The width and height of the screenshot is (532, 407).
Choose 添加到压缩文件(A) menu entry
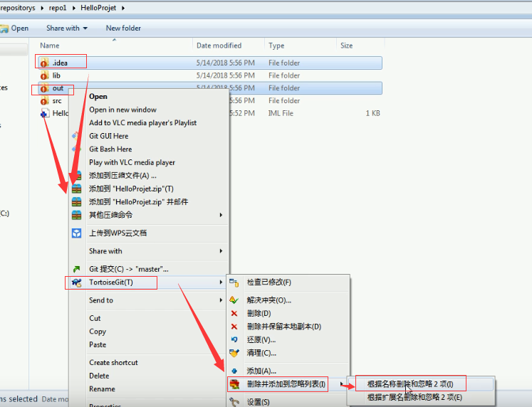(122, 176)
